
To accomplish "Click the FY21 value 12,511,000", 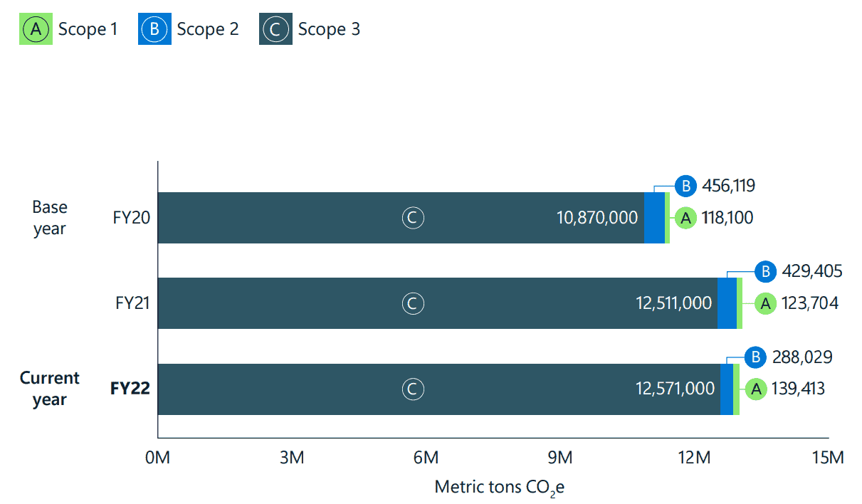I will (673, 303).
